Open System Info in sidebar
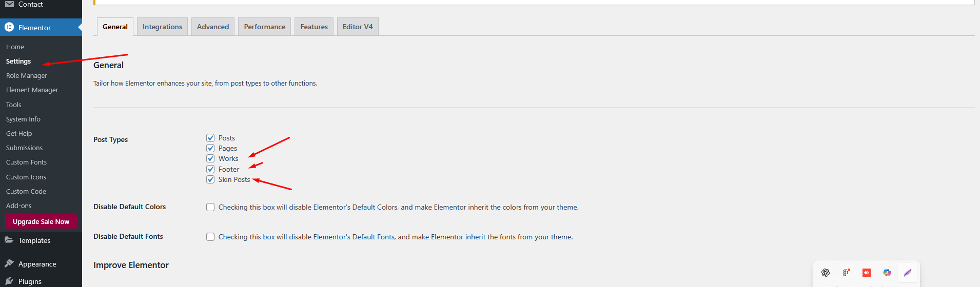Image resolution: width=980 pixels, height=287 pixels. (23, 119)
